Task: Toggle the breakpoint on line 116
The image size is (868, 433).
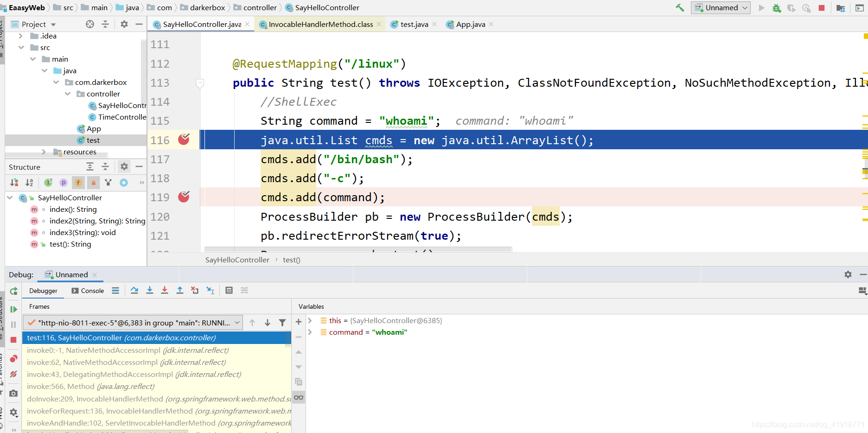Action: [184, 140]
